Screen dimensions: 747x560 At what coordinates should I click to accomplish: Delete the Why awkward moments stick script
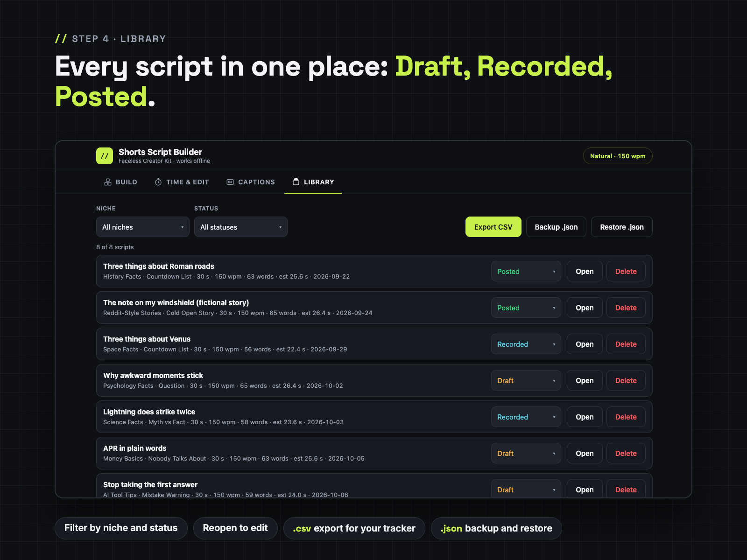[x=626, y=380]
